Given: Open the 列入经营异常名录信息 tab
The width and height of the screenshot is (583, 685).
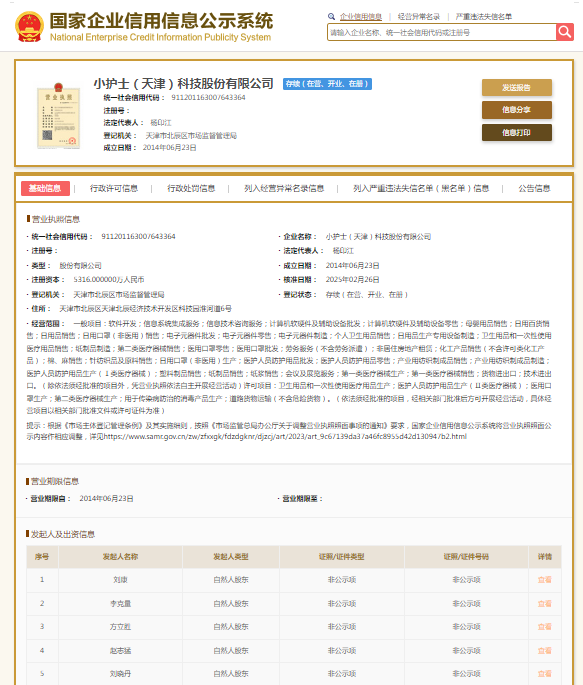Looking at the screenshot, I should pos(284,188).
